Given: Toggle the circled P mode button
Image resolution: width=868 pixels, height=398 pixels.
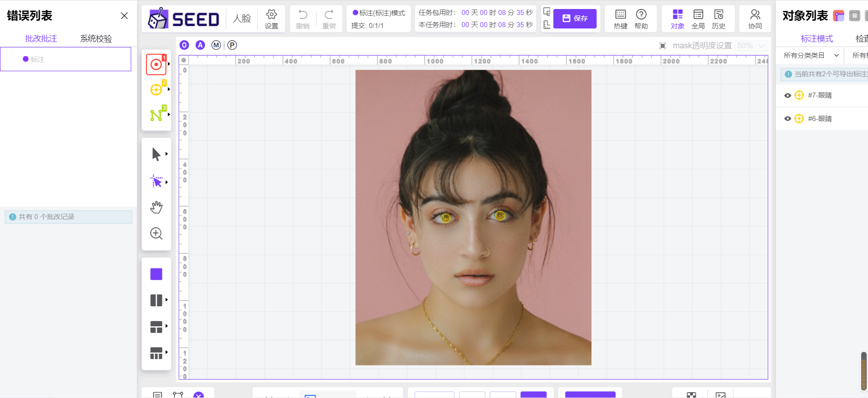Looking at the screenshot, I should pyautogui.click(x=232, y=45).
